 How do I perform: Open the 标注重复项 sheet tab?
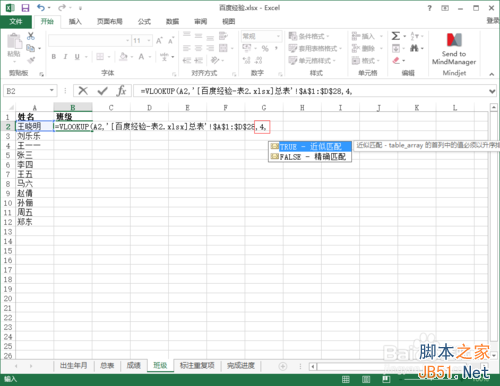pos(197,366)
